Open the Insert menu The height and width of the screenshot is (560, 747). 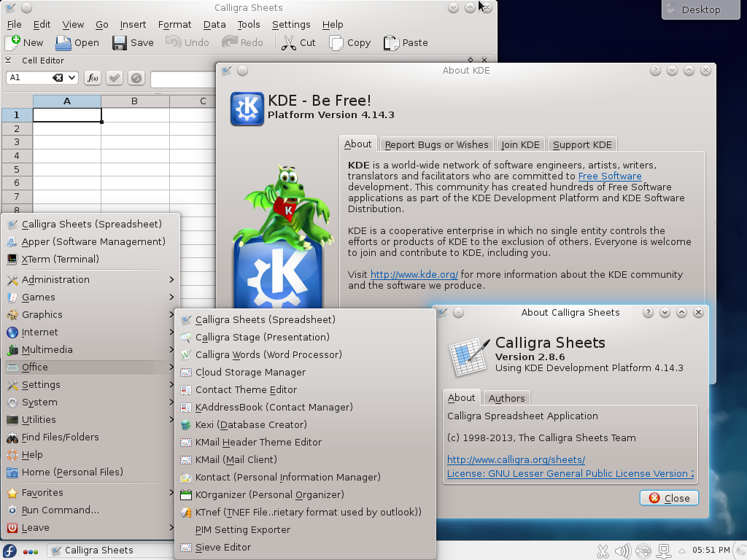pos(133,24)
